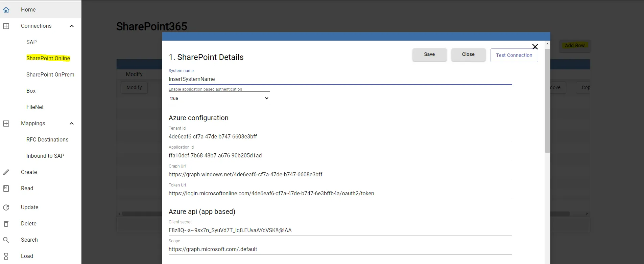Open the Delete menu item
This screenshot has height=264, width=644.
tap(29, 224)
